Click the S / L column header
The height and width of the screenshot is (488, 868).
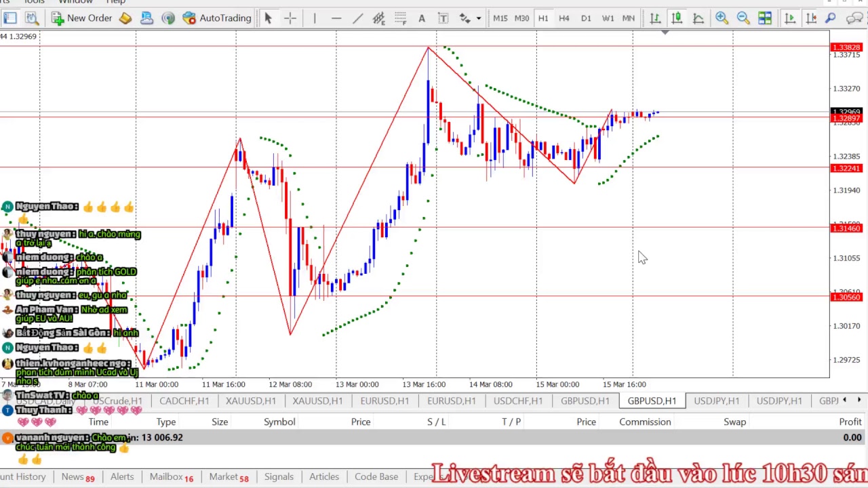437,422
